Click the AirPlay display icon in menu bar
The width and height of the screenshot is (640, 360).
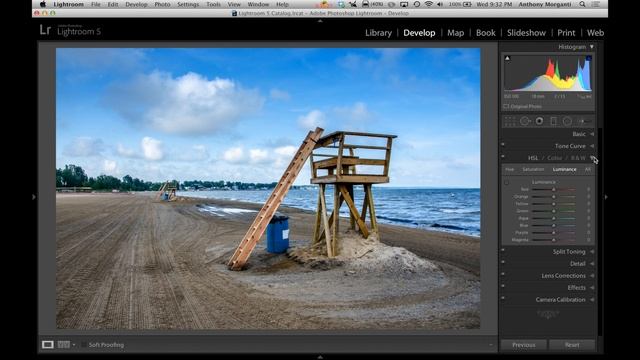[404, 4]
